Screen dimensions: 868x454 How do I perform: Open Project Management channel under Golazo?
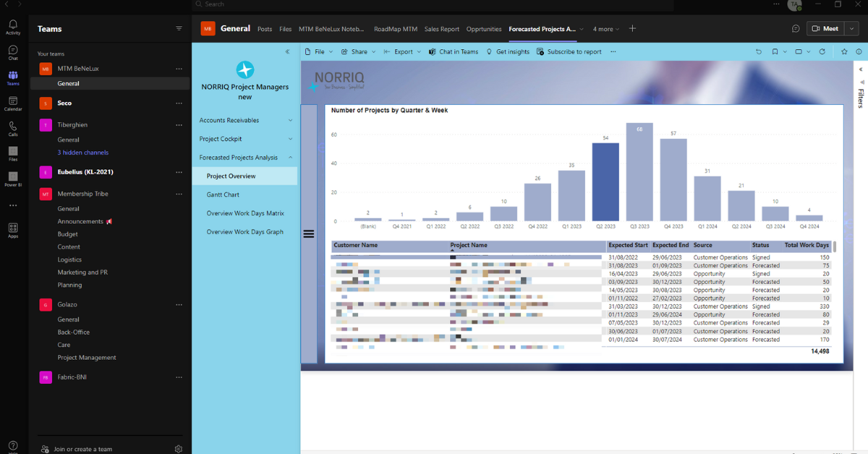(87, 358)
